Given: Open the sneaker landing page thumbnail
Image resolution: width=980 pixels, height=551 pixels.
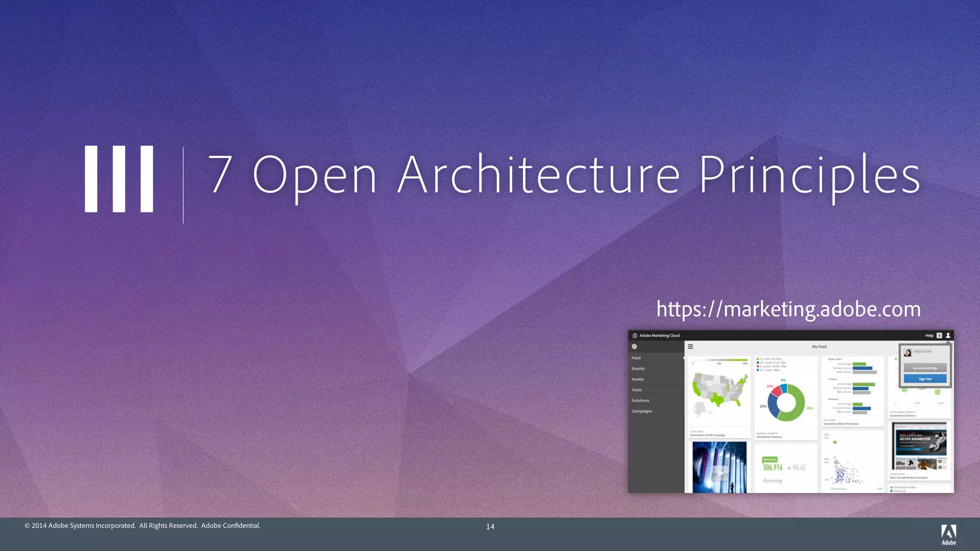Looking at the screenshot, I should (920, 446).
